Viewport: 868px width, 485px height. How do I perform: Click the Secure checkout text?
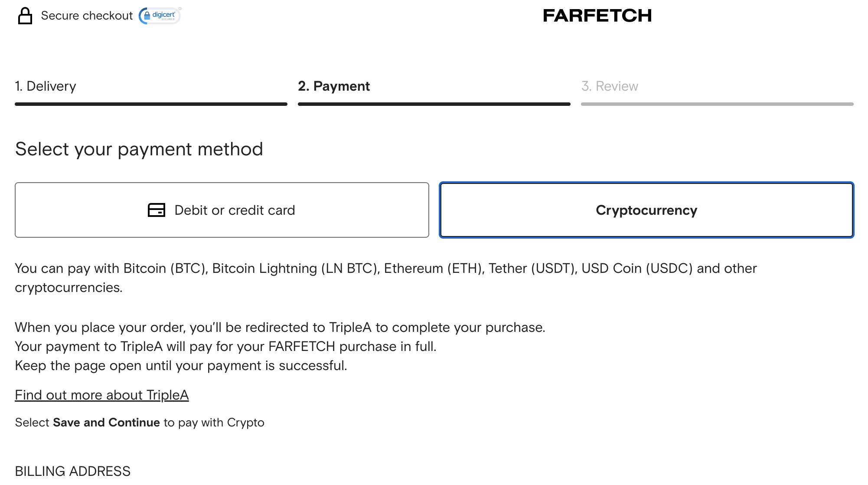coord(87,16)
